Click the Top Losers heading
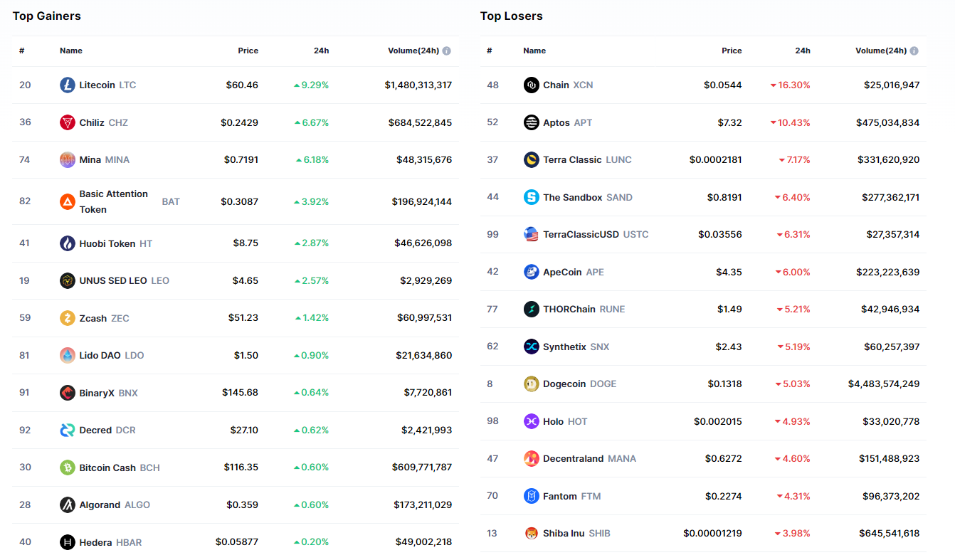The image size is (955, 560). [x=511, y=16]
